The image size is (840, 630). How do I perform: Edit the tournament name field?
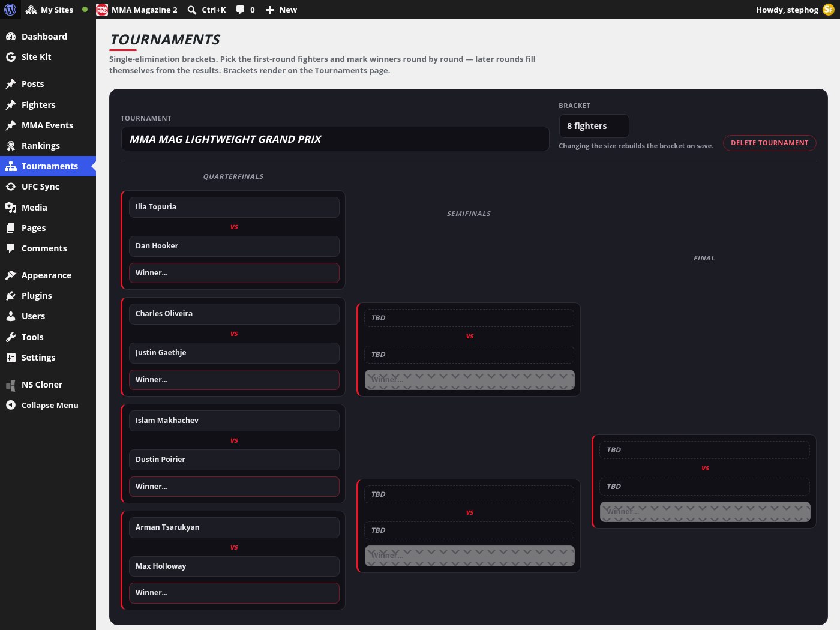click(335, 139)
